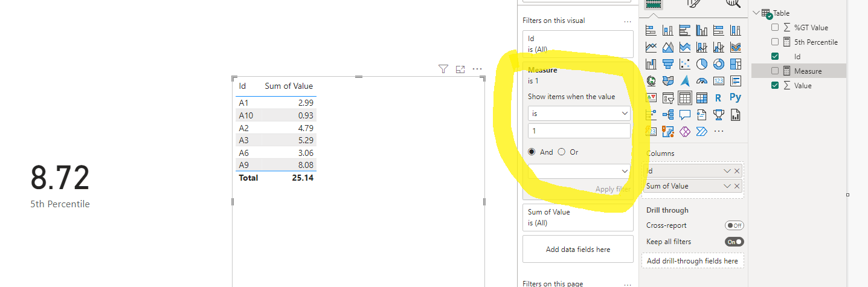Expand the Sum of Value filter card
This screenshot has width=868, height=287.
pos(578,217)
